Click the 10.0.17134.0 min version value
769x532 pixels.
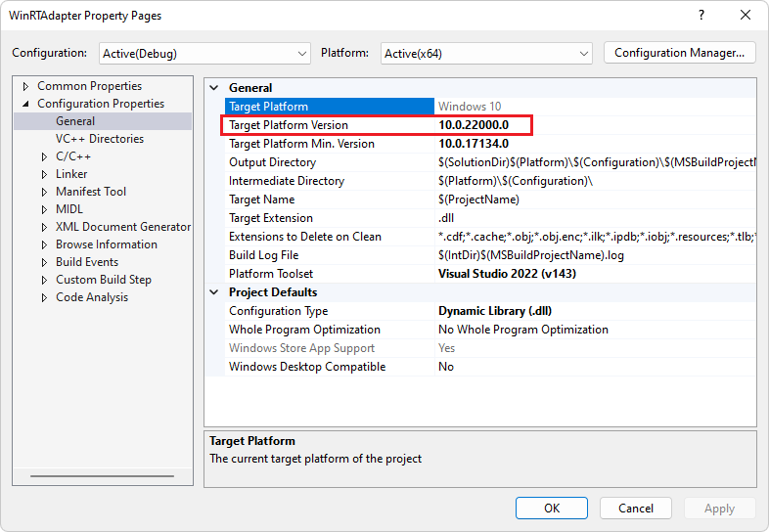tap(474, 144)
